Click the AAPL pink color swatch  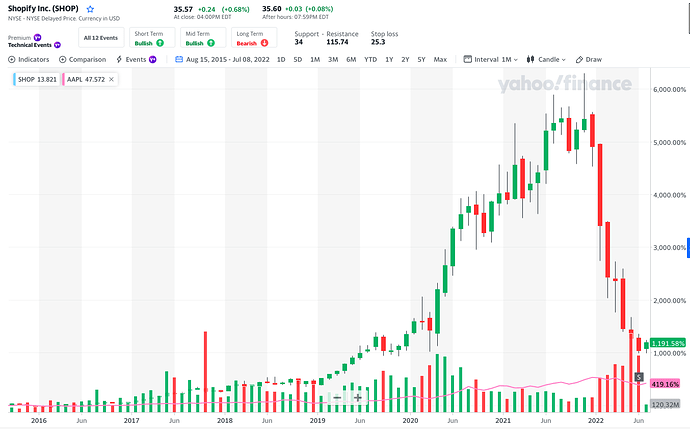coord(63,79)
